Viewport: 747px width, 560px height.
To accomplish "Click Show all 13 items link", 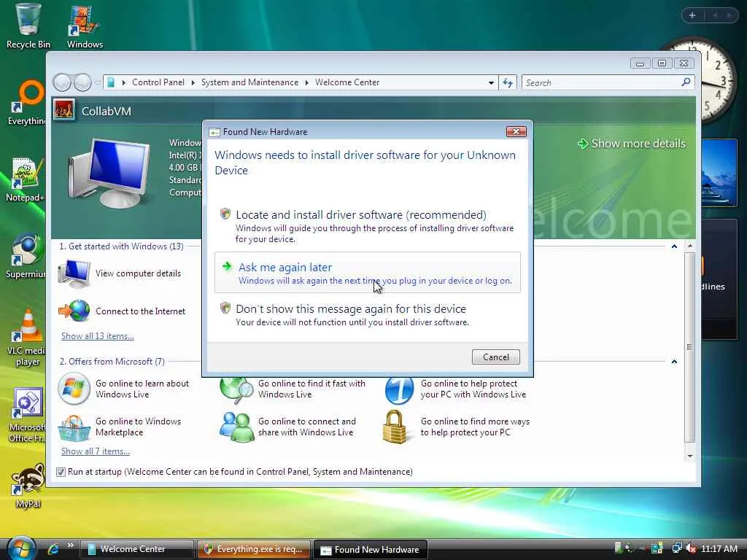I will 98,336.
